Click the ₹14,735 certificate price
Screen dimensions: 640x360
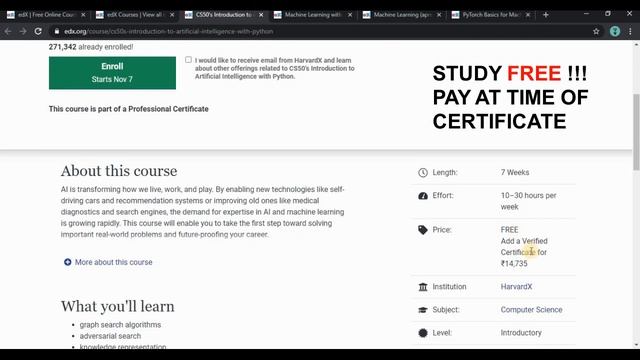pyautogui.click(x=514, y=264)
